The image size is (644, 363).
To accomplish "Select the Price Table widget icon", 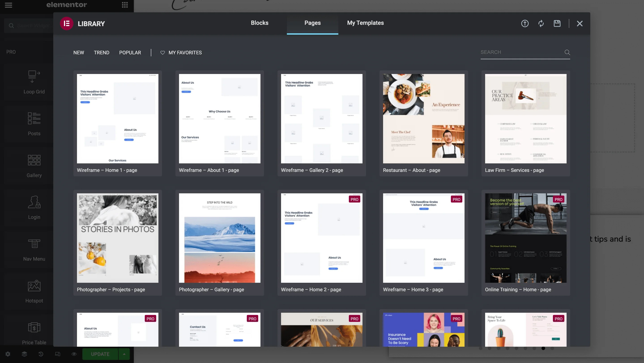I will (x=34, y=327).
